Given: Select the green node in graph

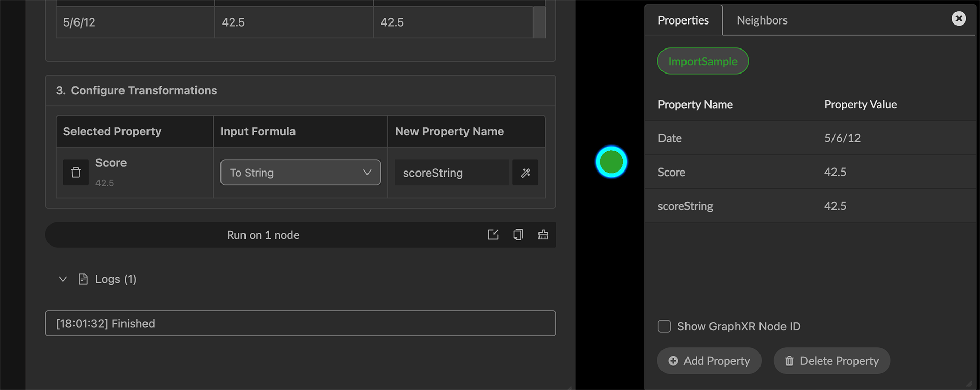Looking at the screenshot, I should pos(611,162).
